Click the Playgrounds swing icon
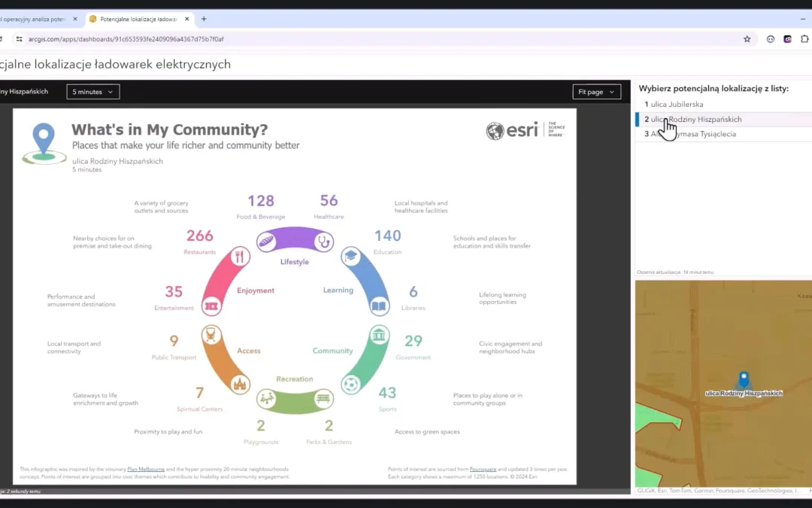Viewport: 812px width, 508px height. [266, 399]
